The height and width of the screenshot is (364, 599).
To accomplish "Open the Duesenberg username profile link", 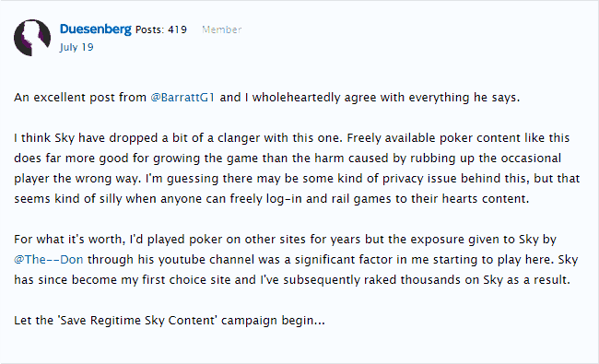I will (x=96, y=29).
